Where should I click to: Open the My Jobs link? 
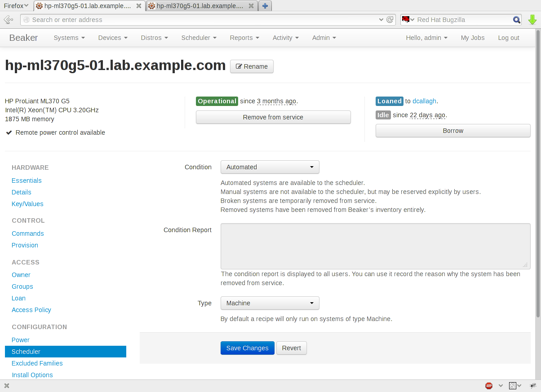(x=473, y=38)
